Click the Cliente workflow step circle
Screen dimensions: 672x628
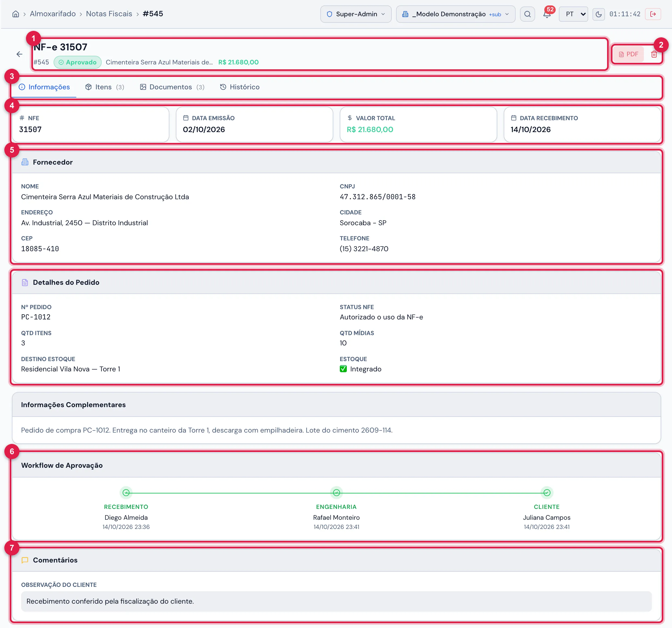click(x=546, y=492)
